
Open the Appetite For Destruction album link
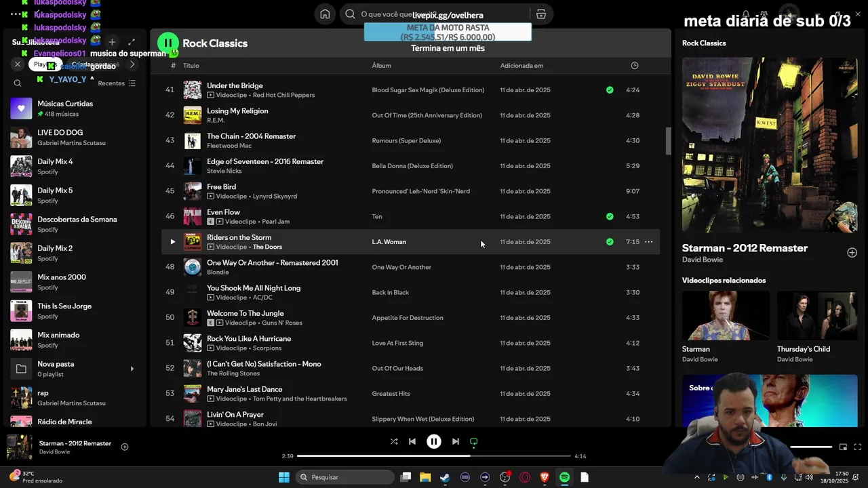click(408, 318)
